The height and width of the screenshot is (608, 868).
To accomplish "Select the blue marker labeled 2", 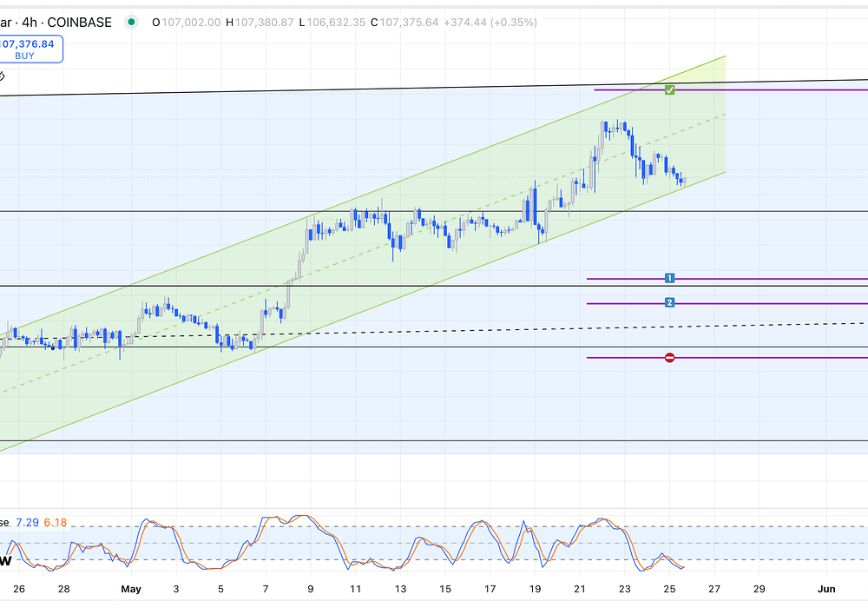I will click(669, 302).
